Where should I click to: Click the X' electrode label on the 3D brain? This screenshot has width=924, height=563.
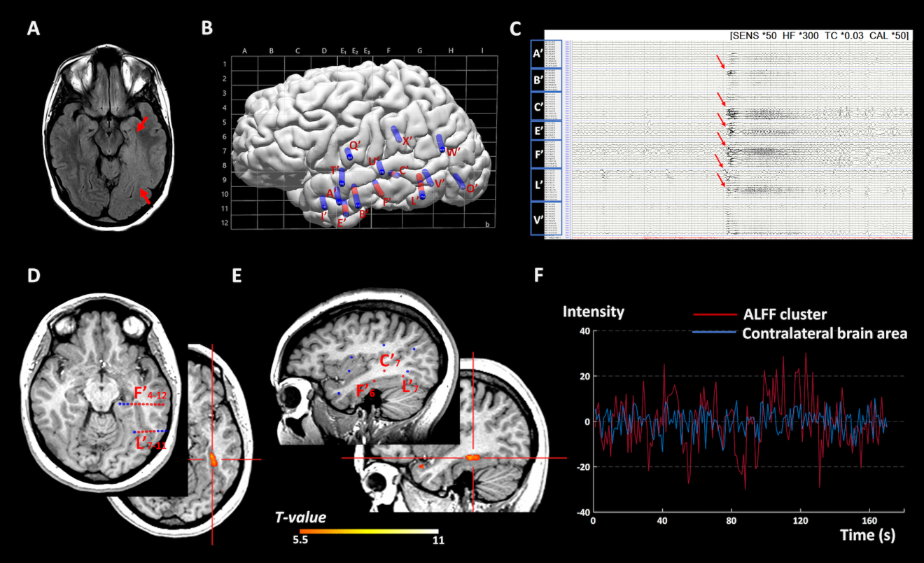coord(409,140)
